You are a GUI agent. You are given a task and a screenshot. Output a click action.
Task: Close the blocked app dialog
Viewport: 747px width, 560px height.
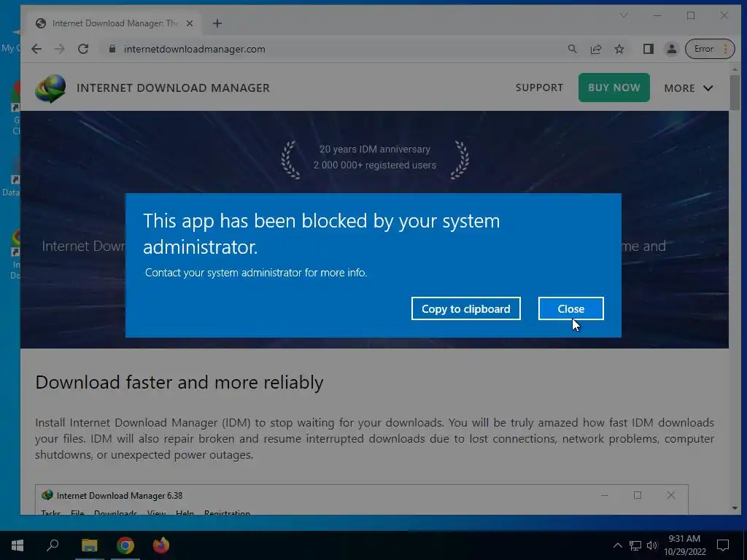[570, 308]
